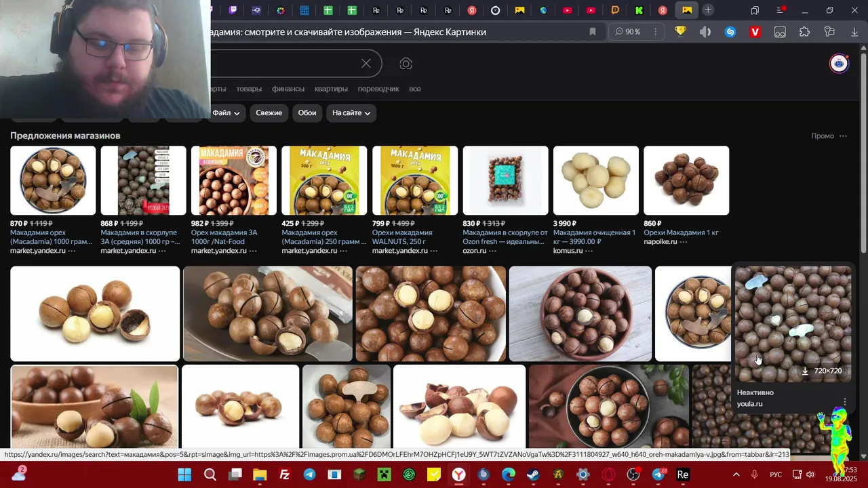
Task: Expand the Файл filter dropdown
Action: (225, 113)
